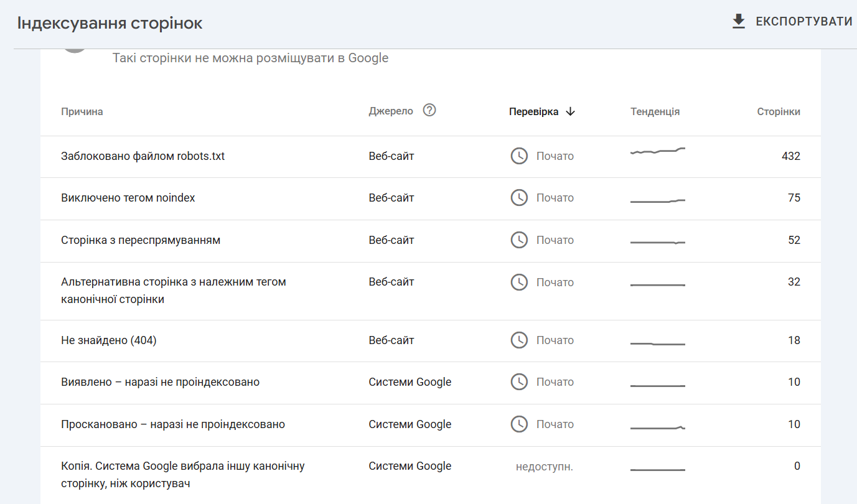
Task: Click the Сторінки column header
Action: [779, 112]
